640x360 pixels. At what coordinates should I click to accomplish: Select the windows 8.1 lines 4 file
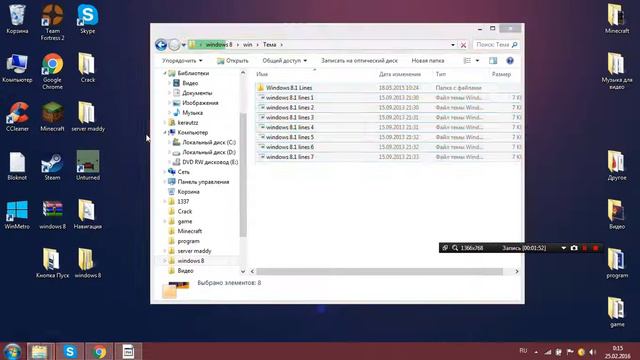388,127
